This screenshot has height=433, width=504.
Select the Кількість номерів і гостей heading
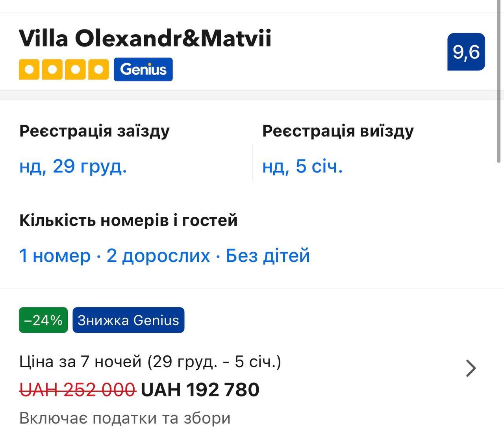[x=128, y=220]
